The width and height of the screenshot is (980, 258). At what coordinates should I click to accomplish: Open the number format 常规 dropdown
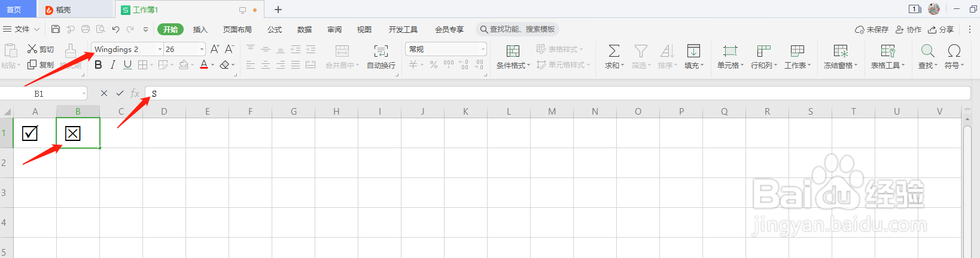[483, 49]
